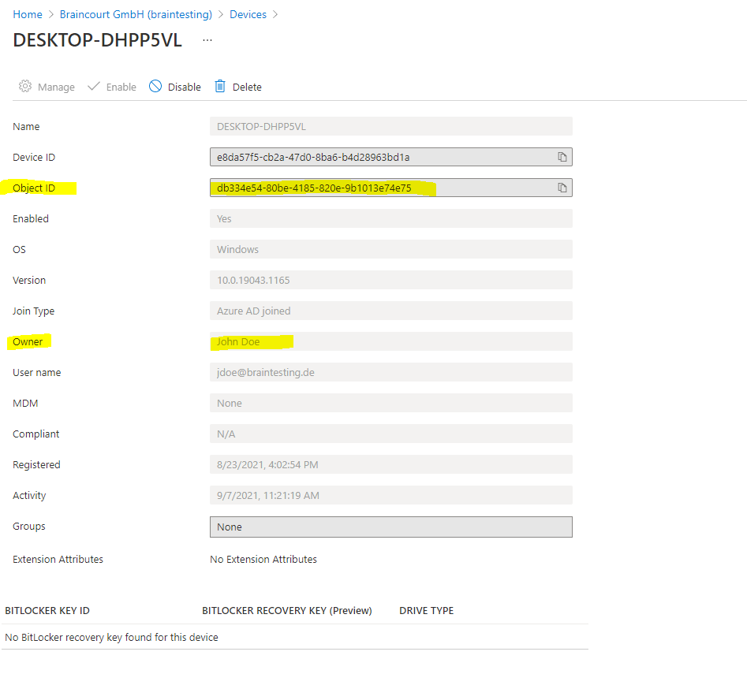
Task: Click the OS Version field
Action: (390, 280)
